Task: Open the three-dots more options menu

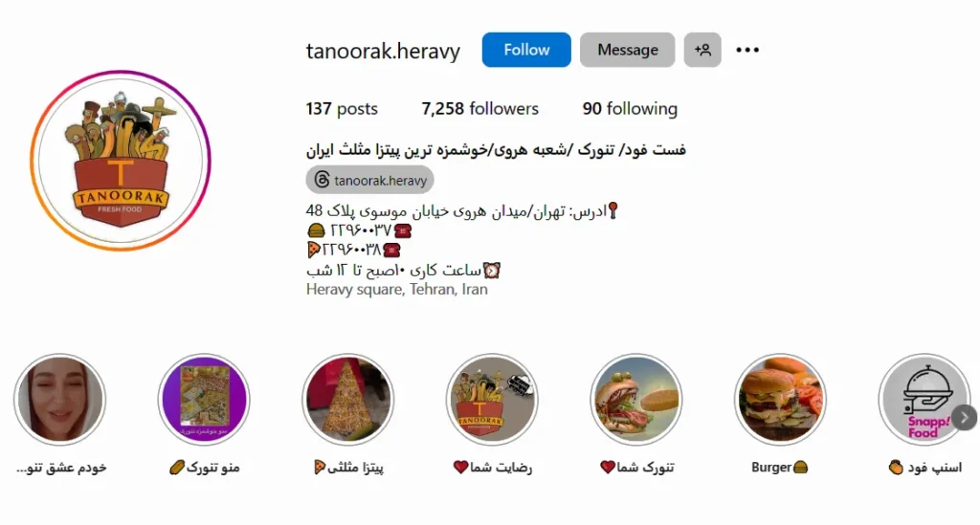Action: [747, 50]
